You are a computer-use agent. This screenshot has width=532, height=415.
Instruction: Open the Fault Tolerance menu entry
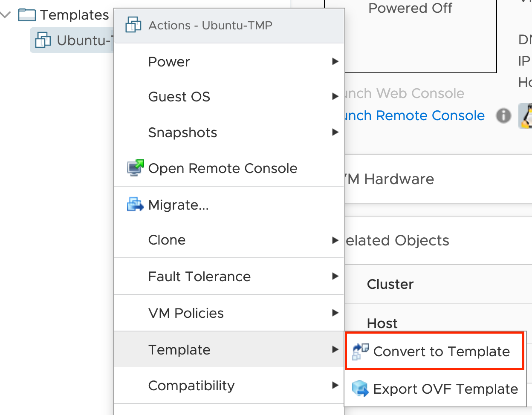[x=229, y=277]
